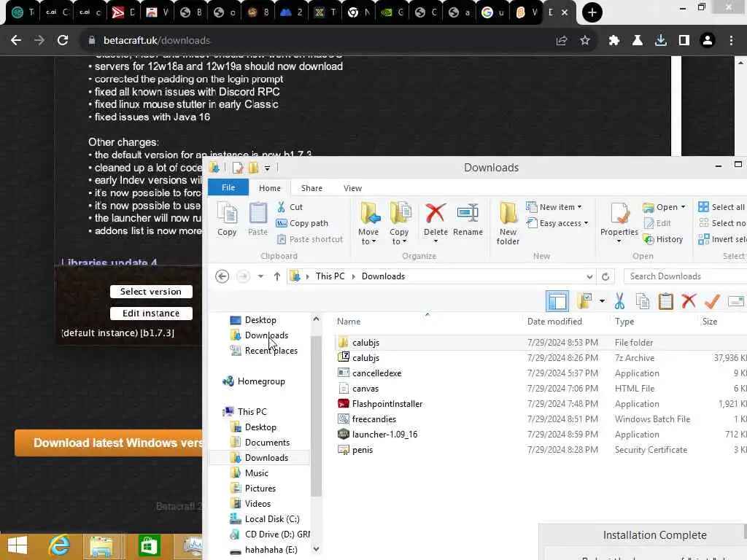Create a New folder
The height and width of the screenshot is (560, 747).
(508, 223)
